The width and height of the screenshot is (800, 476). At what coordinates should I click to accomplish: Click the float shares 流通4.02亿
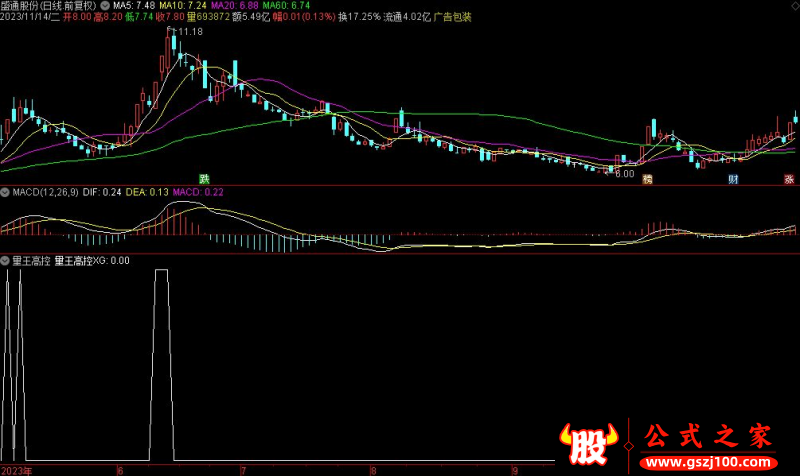[407, 17]
